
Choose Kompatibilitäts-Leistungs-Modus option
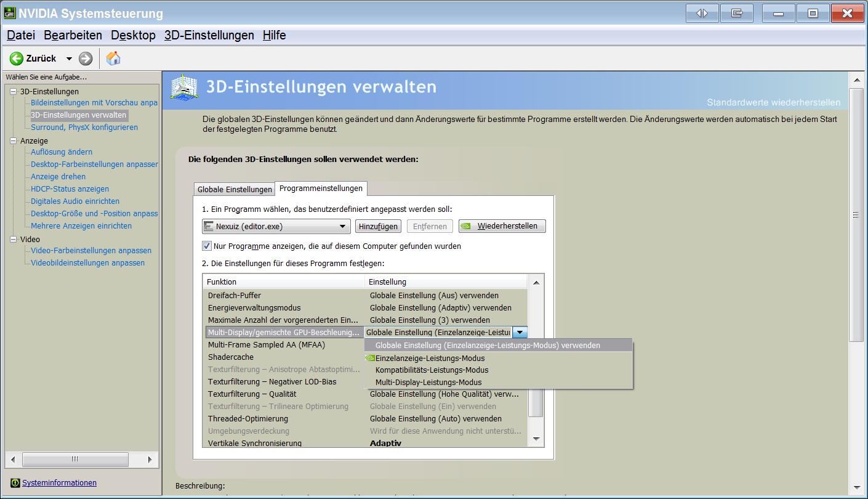(x=499, y=370)
